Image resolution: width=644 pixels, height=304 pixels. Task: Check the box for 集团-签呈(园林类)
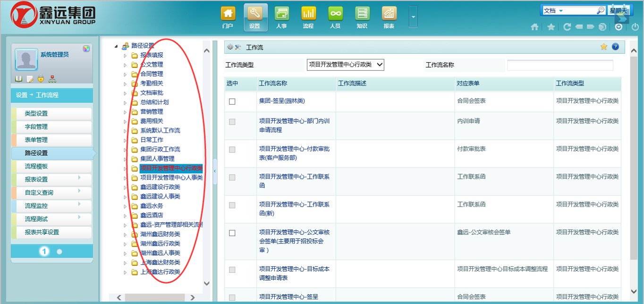pyautogui.click(x=232, y=101)
